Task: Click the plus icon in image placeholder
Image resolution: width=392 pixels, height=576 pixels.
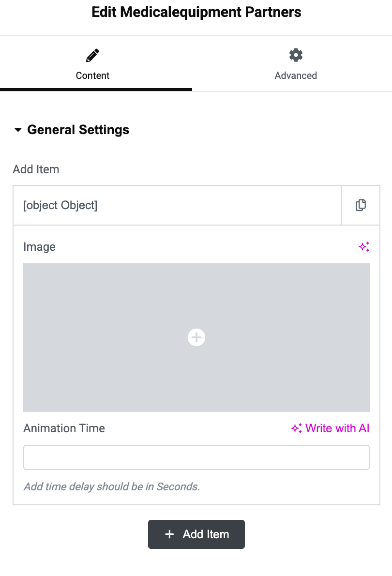Action: [196, 337]
